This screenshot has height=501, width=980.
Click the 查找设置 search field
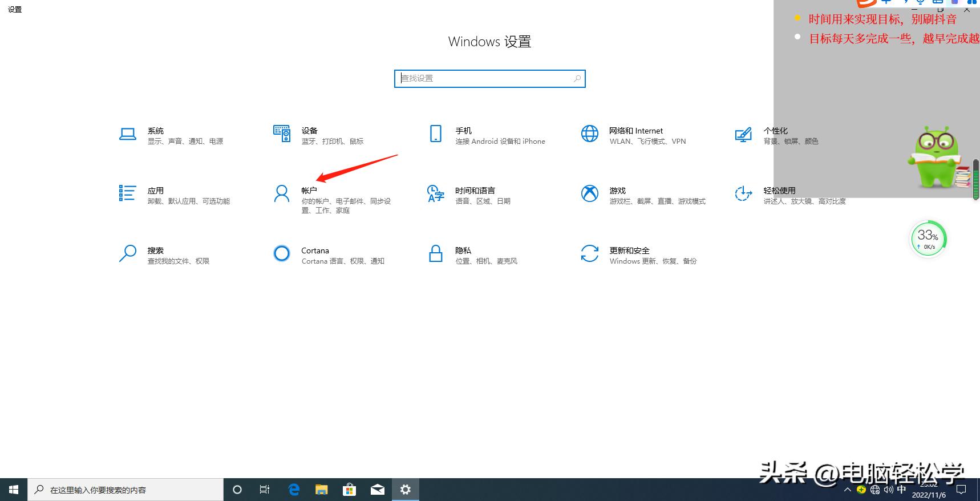coord(489,79)
